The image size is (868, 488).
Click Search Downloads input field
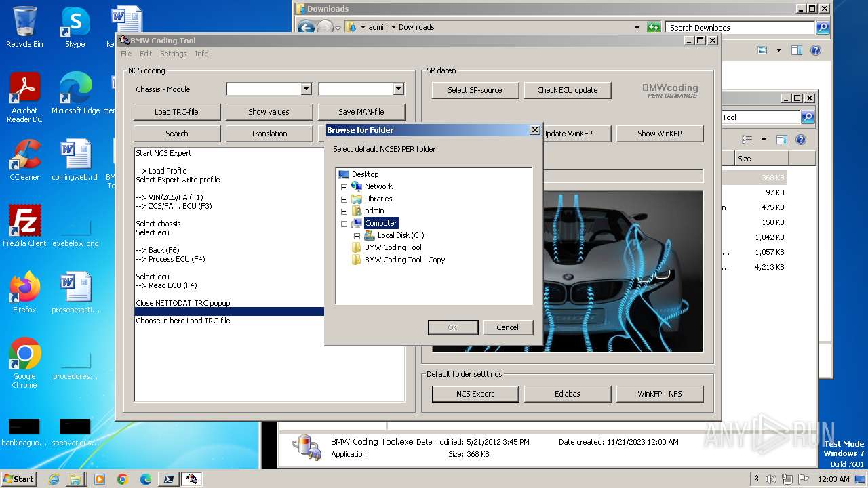[x=741, y=27]
